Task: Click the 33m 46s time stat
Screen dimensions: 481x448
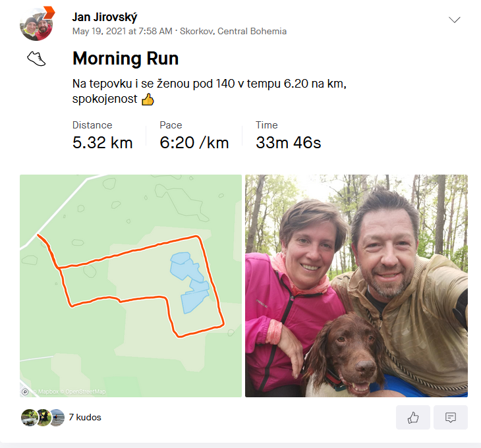Action: tap(289, 142)
